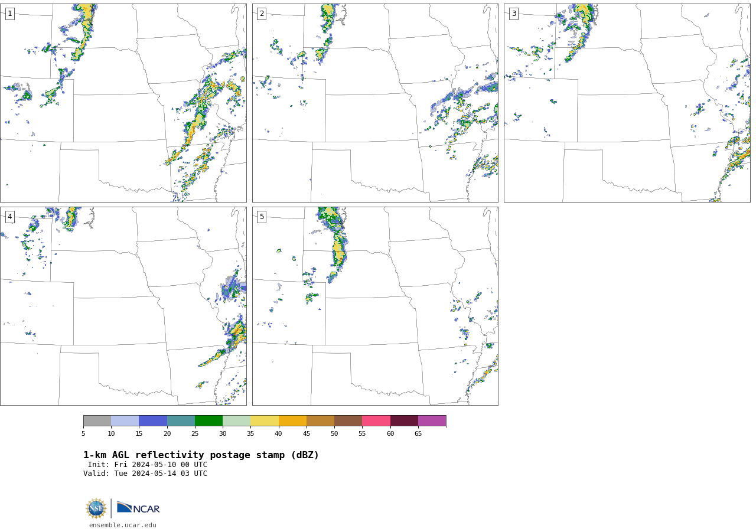This screenshot has width=756, height=532.
Task: Click the panel number label 3
Action: point(513,14)
